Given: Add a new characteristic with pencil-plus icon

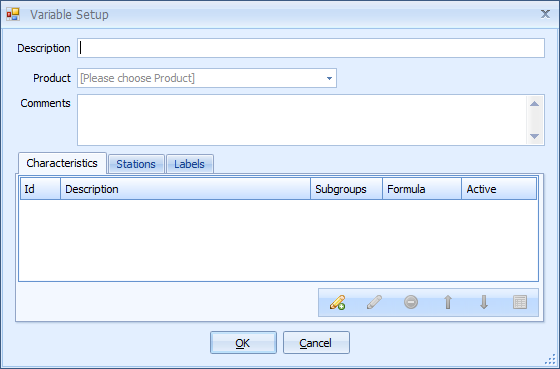Looking at the screenshot, I should point(338,303).
